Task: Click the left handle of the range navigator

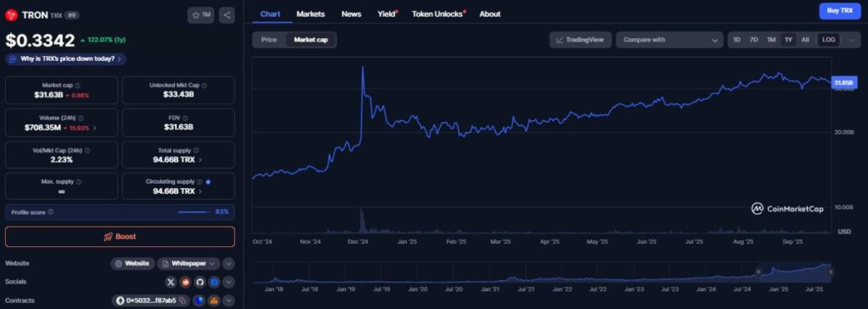Action: coord(759,271)
